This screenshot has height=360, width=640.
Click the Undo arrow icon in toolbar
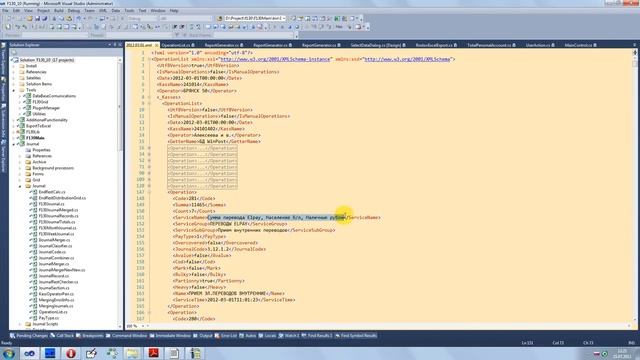coord(79,19)
